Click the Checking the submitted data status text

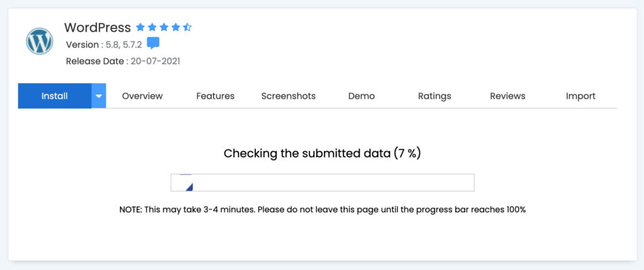pos(323,154)
